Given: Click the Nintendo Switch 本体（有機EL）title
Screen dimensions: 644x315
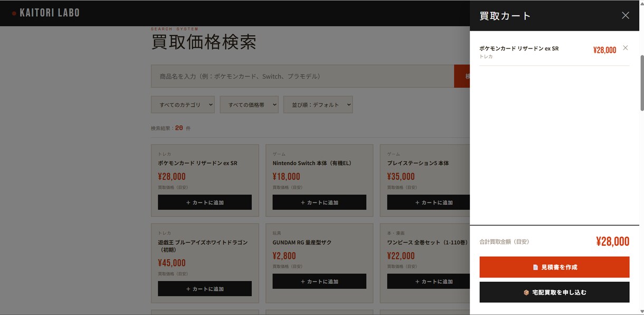Looking at the screenshot, I should (312, 163).
